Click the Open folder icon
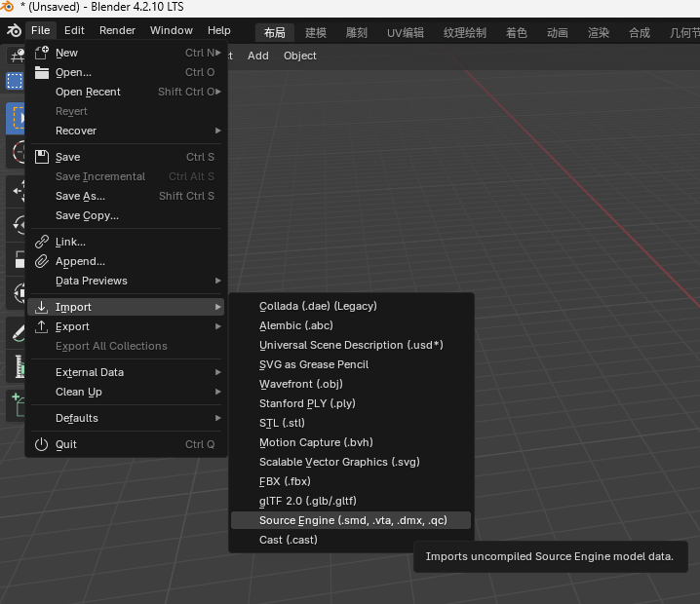 tap(42, 72)
